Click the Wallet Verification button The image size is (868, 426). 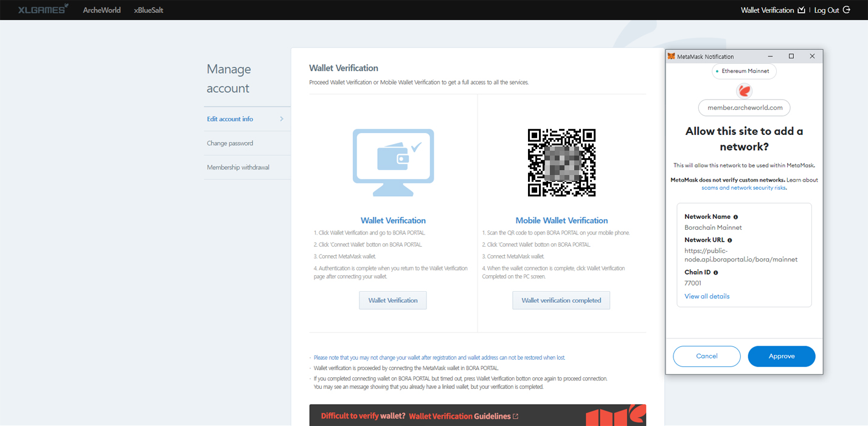393,300
